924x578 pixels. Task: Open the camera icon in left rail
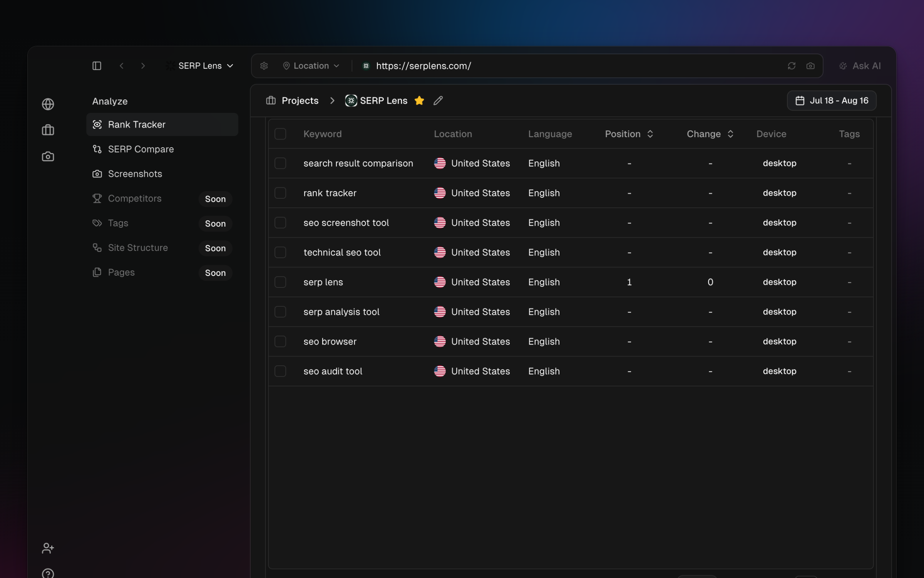click(48, 156)
